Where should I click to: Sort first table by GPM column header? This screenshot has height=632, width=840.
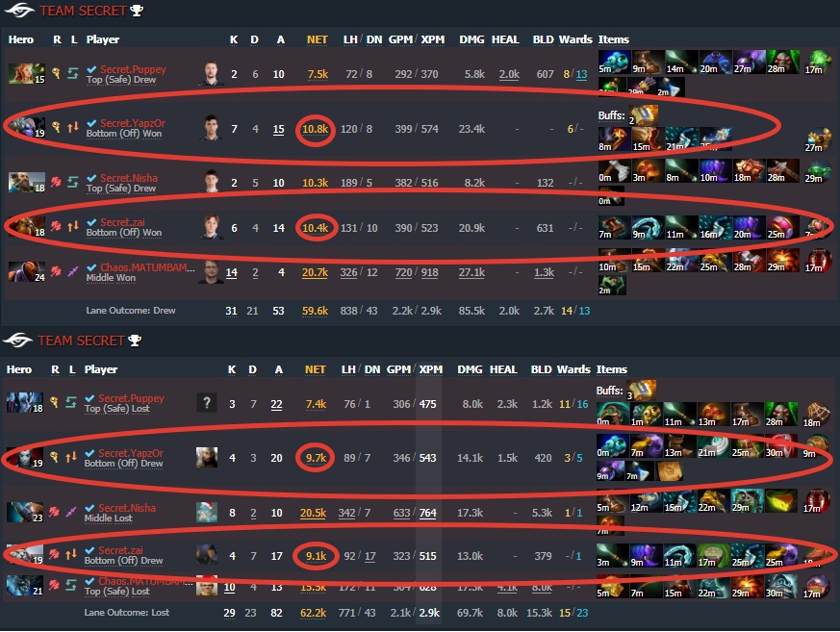[x=400, y=39]
